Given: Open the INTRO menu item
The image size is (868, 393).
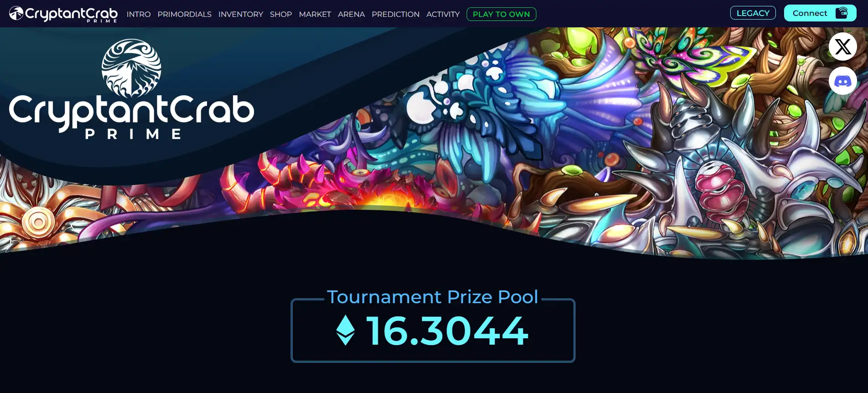Looking at the screenshot, I should tap(139, 14).
